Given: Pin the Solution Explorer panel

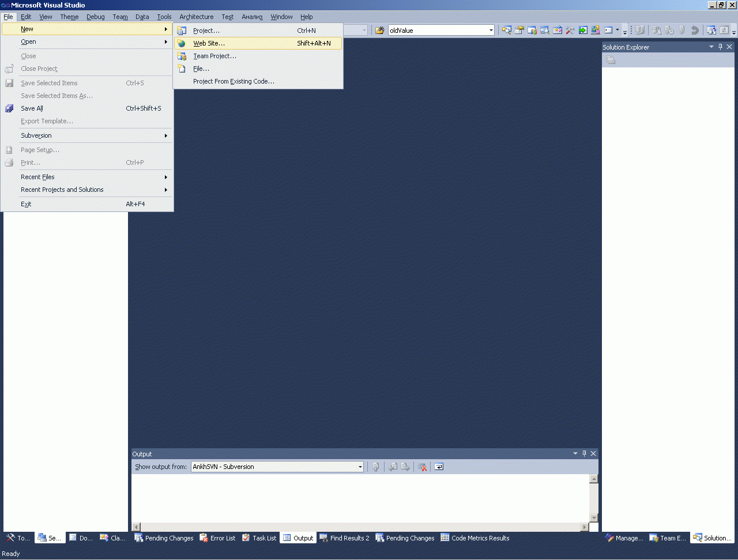Looking at the screenshot, I should point(720,47).
